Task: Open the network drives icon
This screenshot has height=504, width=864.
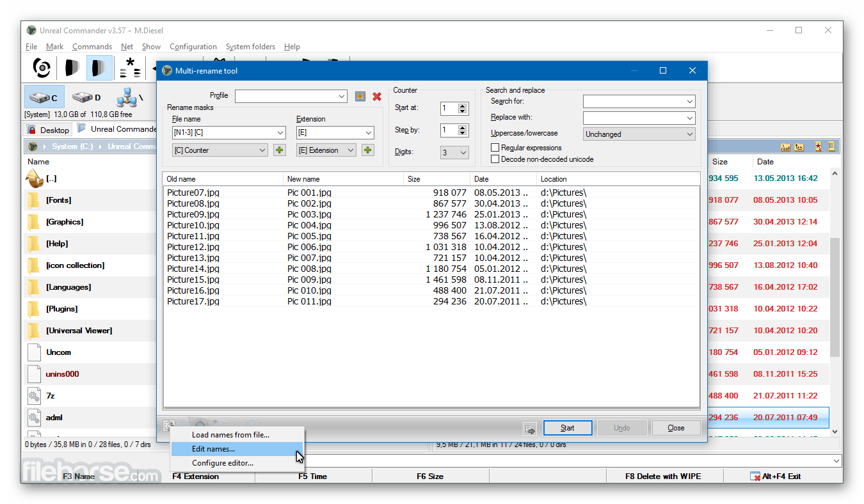Action: [x=130, y=97]
